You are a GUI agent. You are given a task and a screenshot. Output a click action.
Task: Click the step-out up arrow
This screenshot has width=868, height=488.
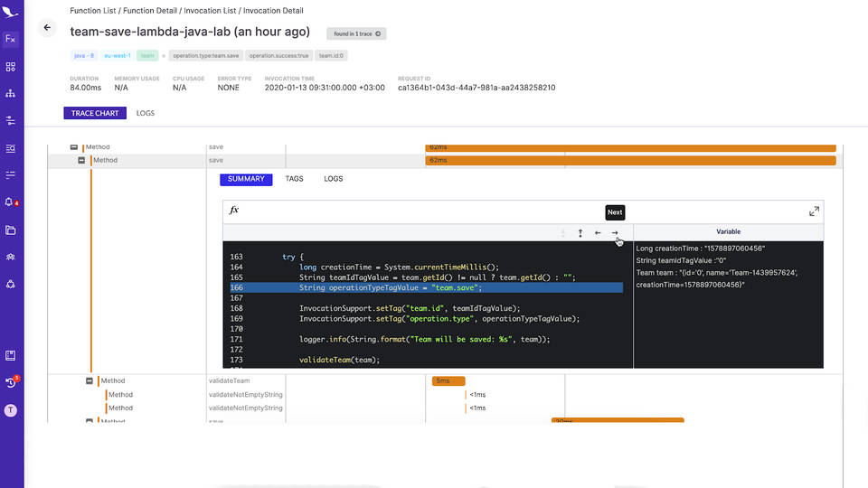coord(580,233)
